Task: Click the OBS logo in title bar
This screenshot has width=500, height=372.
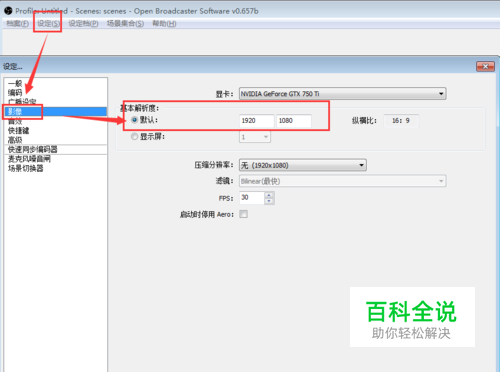Action: point(8,11)
